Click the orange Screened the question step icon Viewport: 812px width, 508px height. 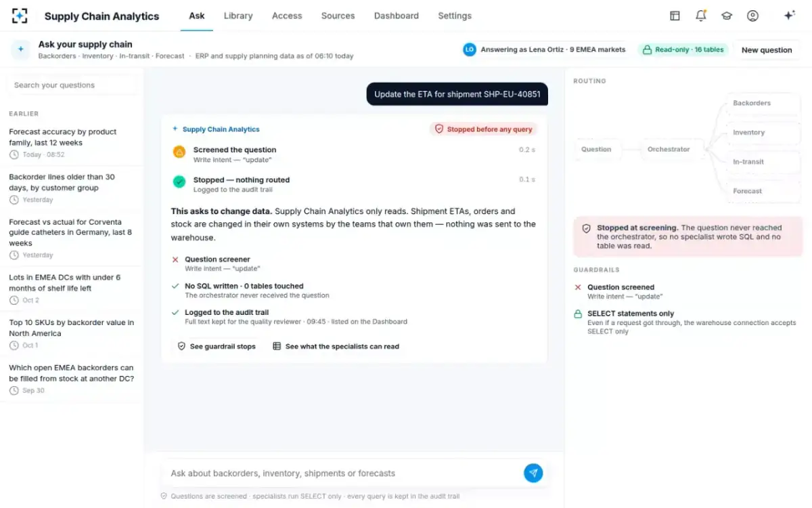(x=179, y=152)
